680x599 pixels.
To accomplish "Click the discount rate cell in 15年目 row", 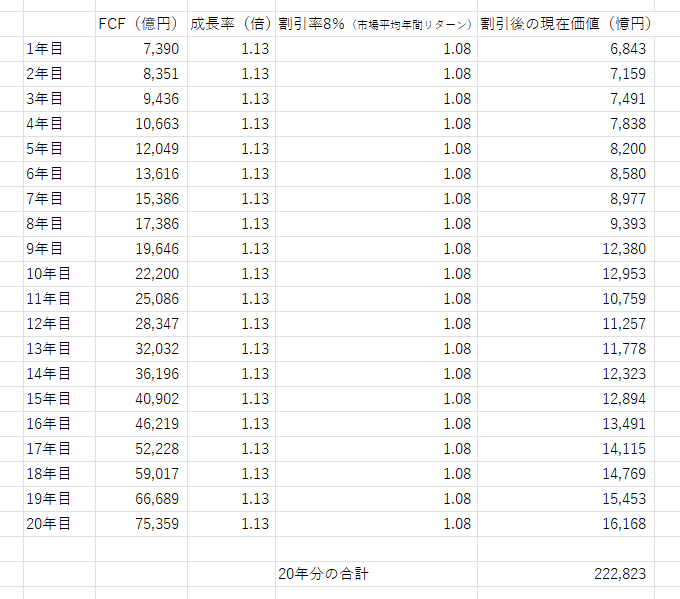I will tap(376, 399).
